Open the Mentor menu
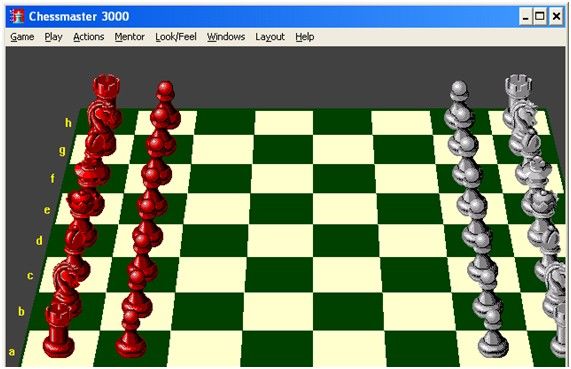 click(129, 37)
